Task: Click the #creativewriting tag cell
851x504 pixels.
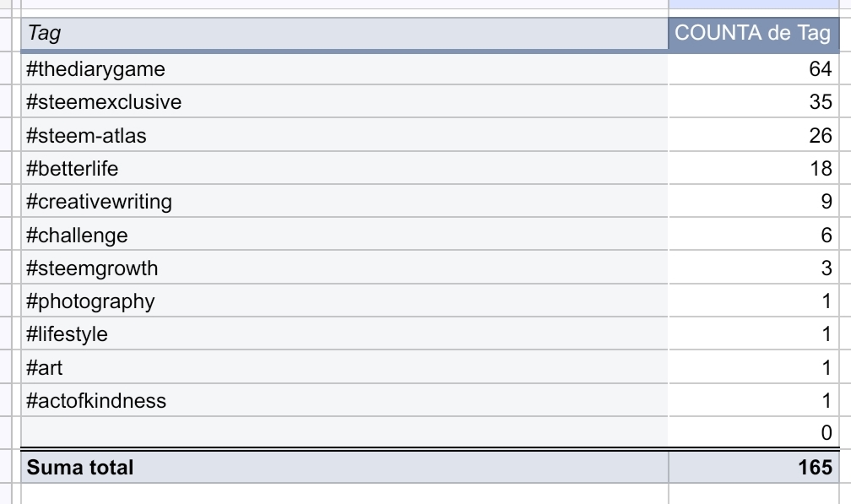Action: click(x=344, y=201)
